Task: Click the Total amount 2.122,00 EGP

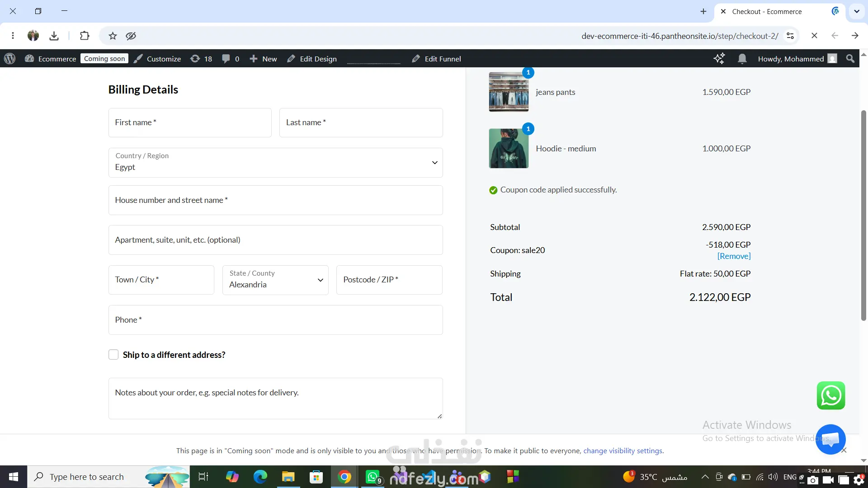Action: pos(720,297)
